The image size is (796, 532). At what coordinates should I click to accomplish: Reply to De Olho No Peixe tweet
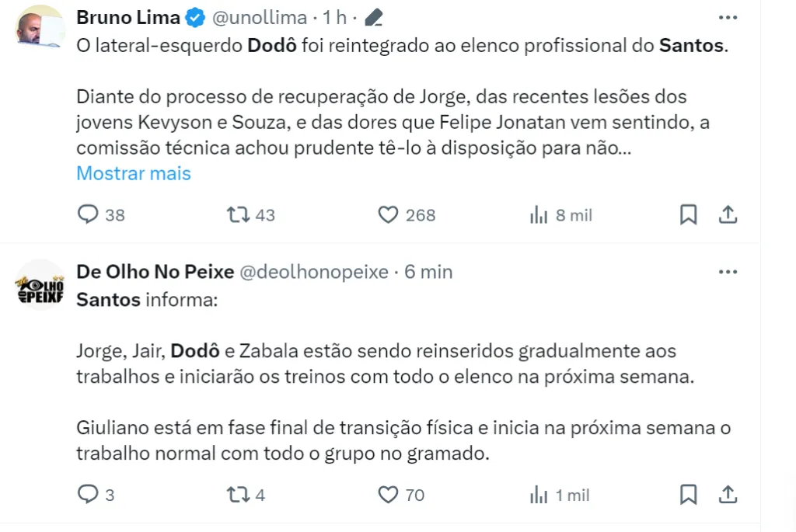[x=88, y=494]
